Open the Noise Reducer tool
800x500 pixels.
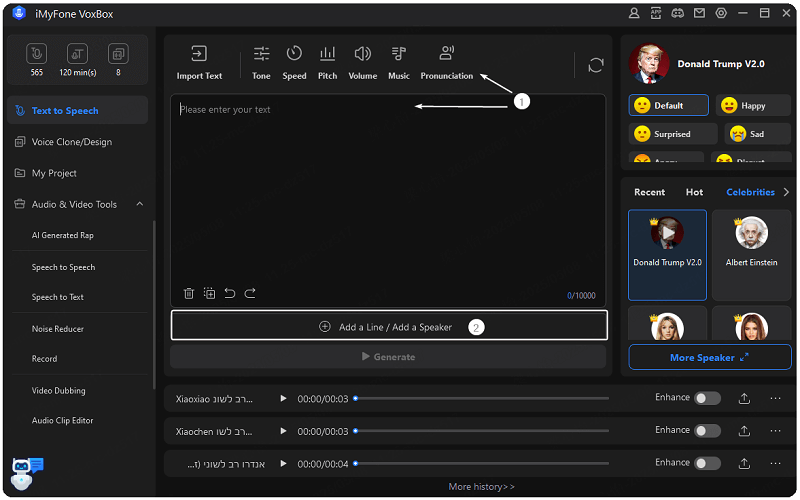(x=58, y=329)
